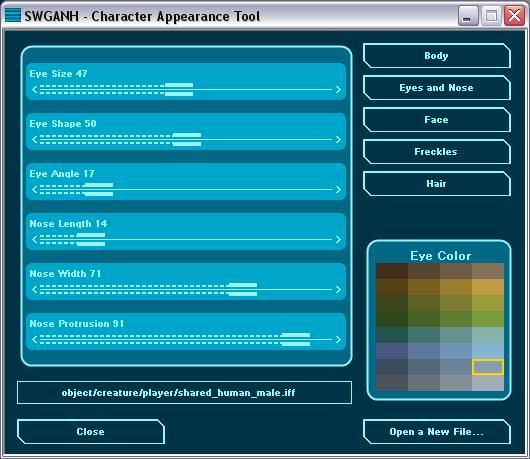Increase Nose Length with right arrow

tap(338, 240)
